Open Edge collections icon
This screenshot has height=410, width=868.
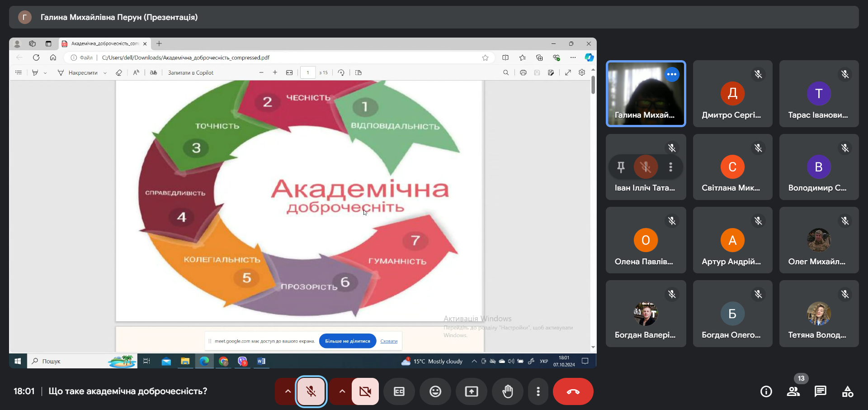coord(539,57)
